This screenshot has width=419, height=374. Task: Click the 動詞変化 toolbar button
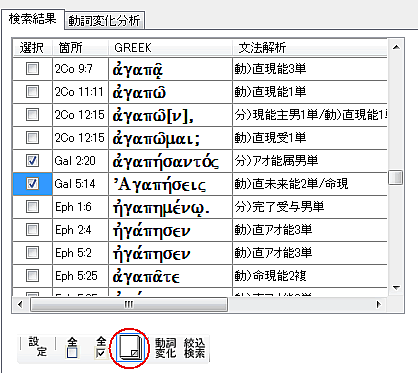coord(165,348)
